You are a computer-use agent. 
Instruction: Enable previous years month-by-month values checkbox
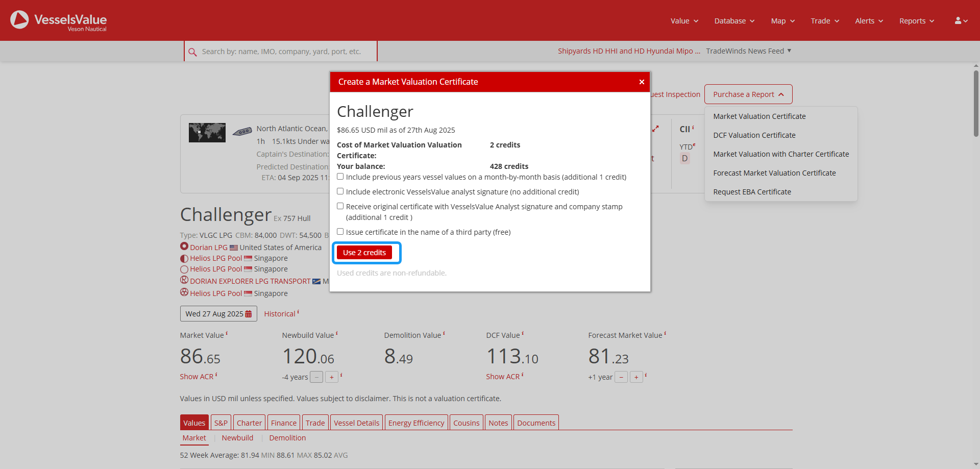pyautogui.click(x=340, y=177)
